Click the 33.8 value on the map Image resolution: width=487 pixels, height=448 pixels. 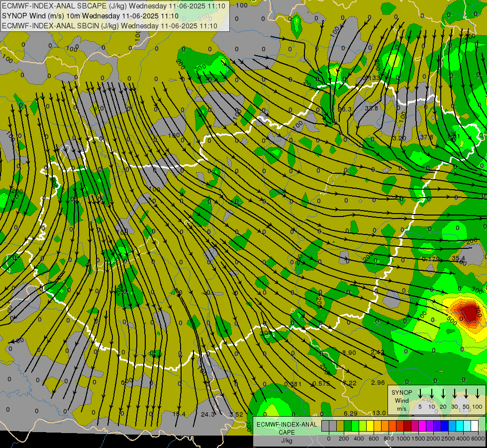pos(371,108)
